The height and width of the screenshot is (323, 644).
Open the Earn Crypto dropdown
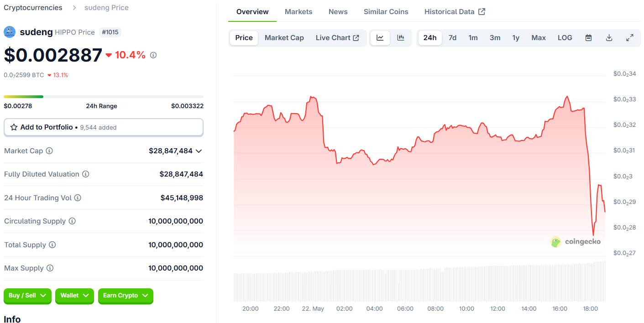coord(126,296)
